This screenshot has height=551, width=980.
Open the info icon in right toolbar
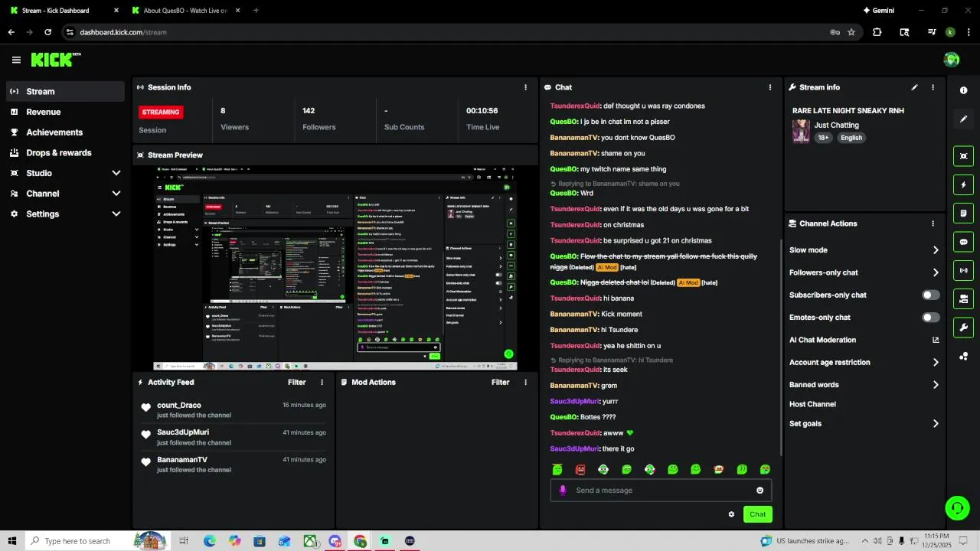tap(963, 90)
